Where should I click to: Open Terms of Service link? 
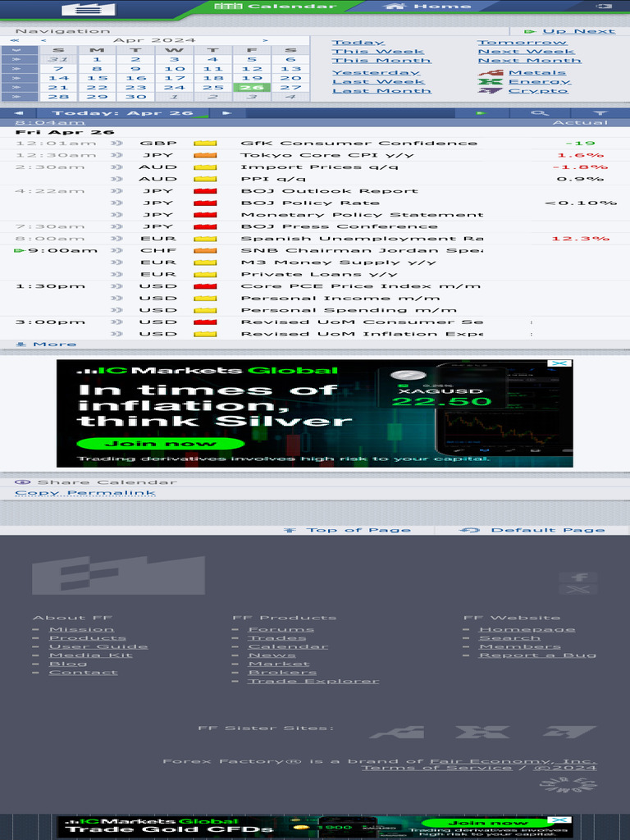pos(436,768)
